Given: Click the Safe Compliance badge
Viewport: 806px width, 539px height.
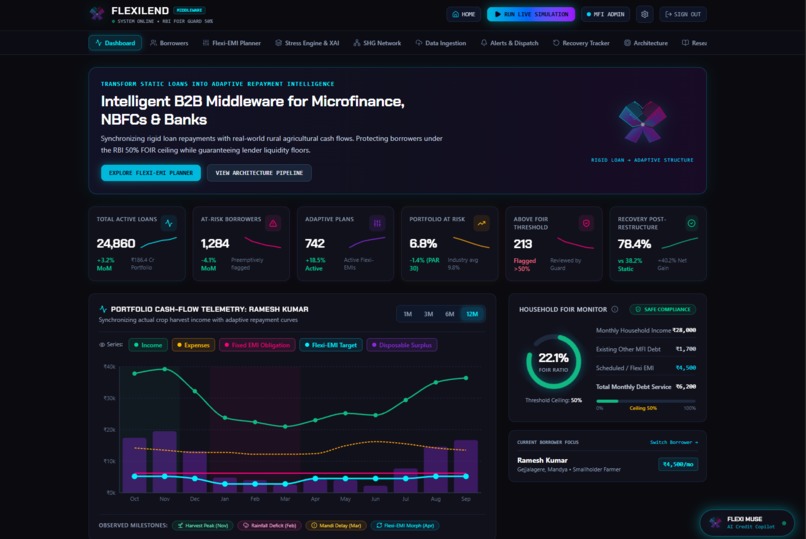Looking at the screenshot, I should coord(663,309).
